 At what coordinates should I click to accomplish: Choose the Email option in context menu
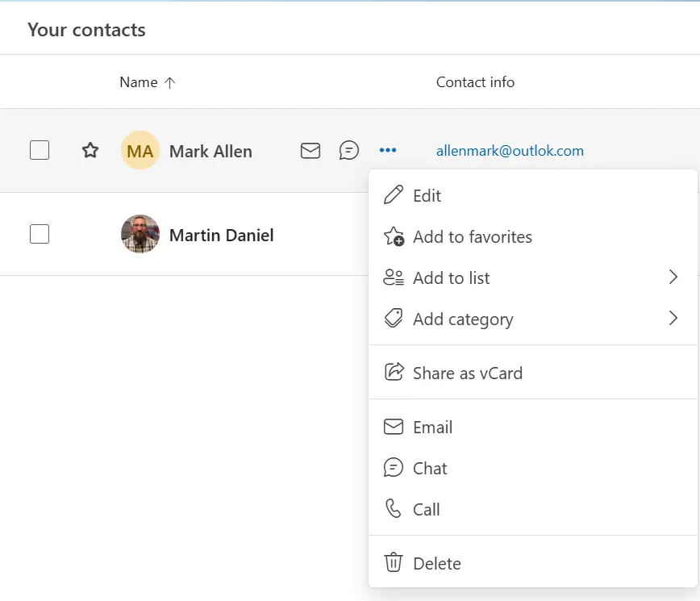coord(432,427)
